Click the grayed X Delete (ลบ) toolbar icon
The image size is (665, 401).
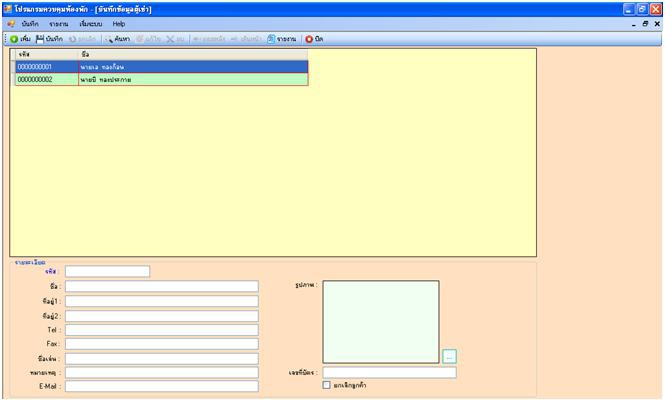click(170, 39)
